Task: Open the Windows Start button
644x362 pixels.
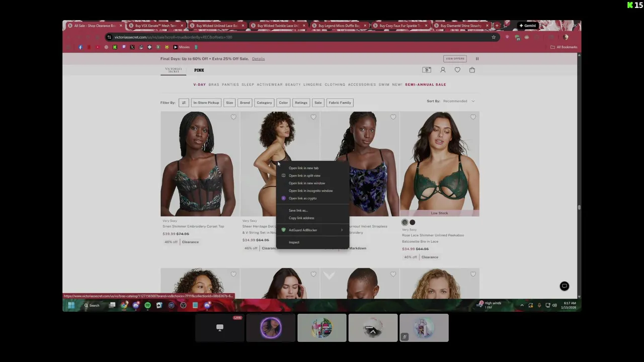Action: pos(71,305)
